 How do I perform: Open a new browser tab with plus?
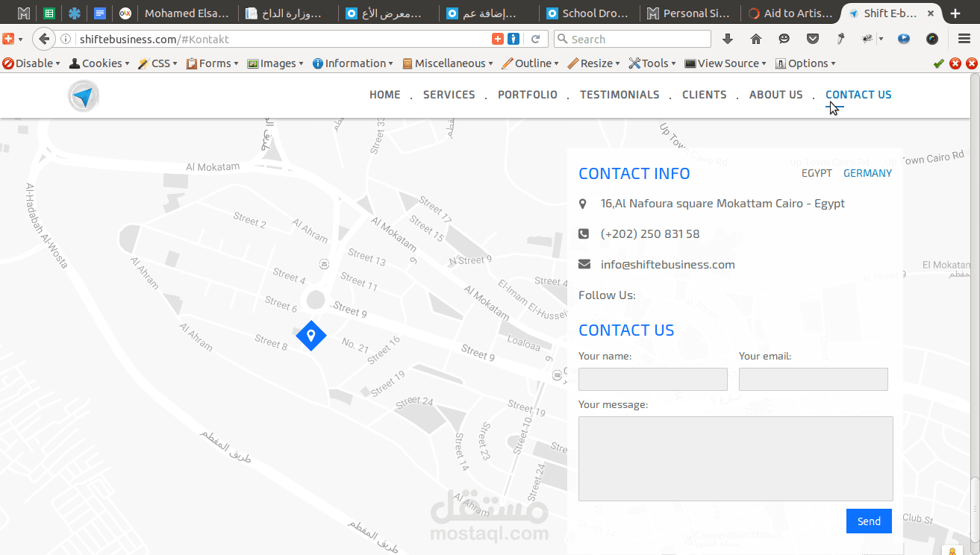(x=955, y=13)
